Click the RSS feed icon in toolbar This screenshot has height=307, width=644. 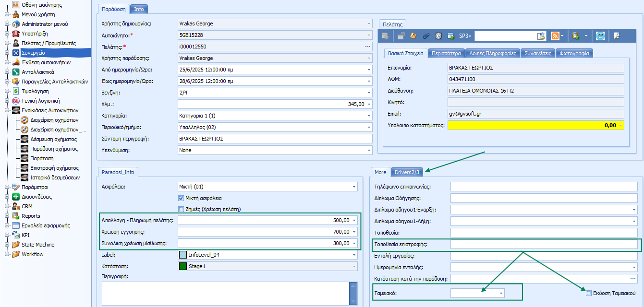point(555,35)
